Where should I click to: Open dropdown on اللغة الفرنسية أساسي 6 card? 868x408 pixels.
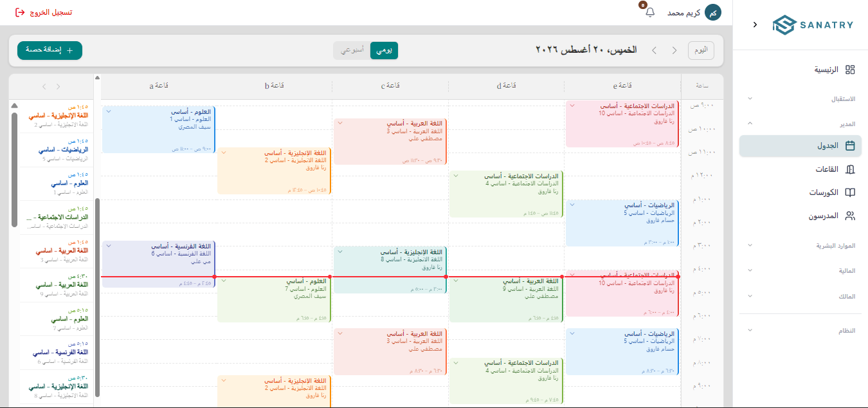tap(109, 246)
